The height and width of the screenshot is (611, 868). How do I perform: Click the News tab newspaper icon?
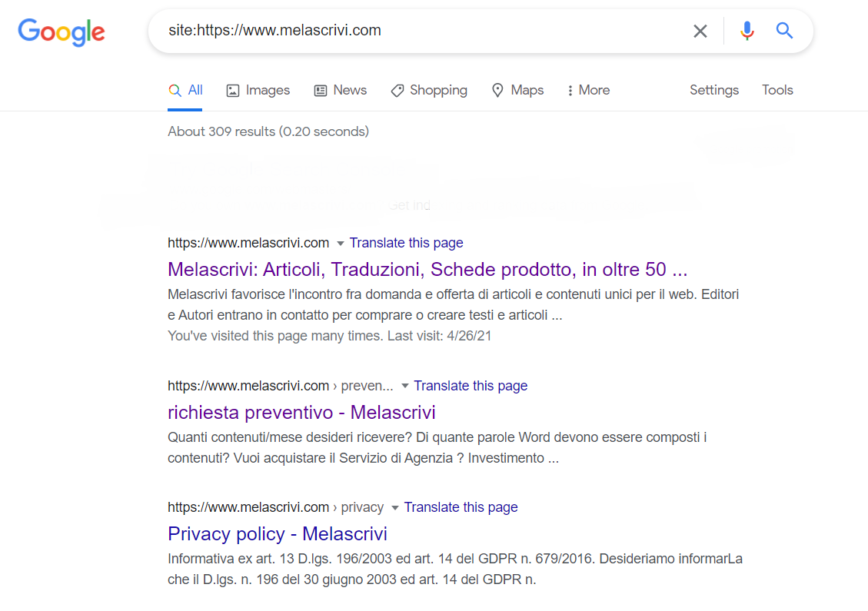point(321,91)
